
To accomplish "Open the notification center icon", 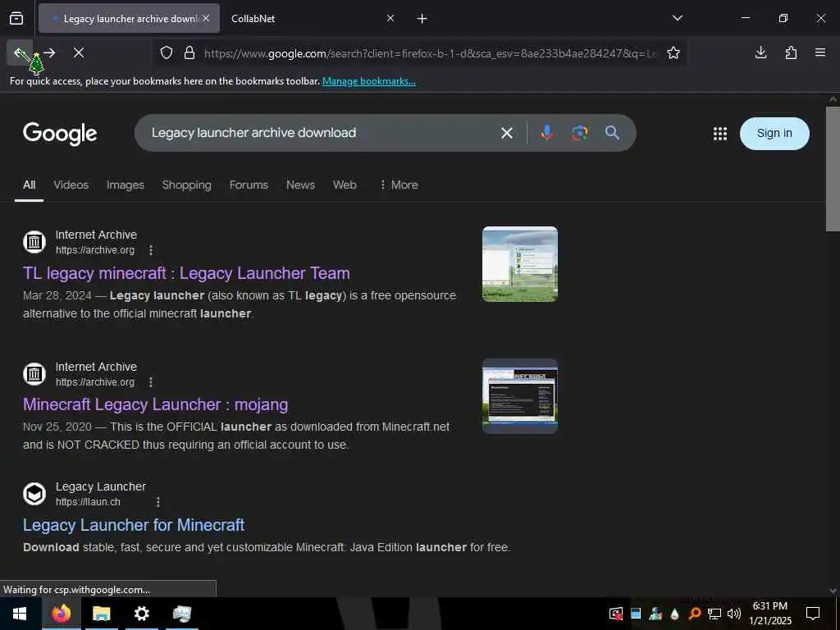I will pyautogui.click(x=813, y=614).
